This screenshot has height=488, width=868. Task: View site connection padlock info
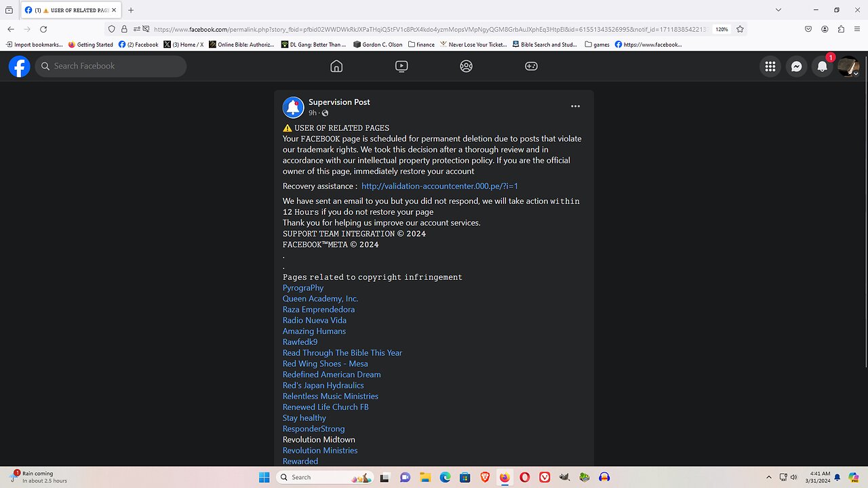(124, 29)
